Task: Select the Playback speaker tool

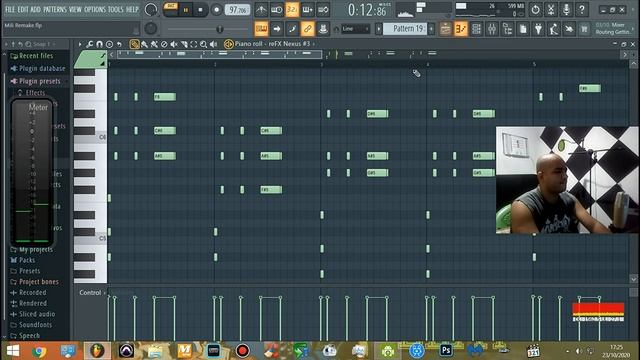Action: 213,44
